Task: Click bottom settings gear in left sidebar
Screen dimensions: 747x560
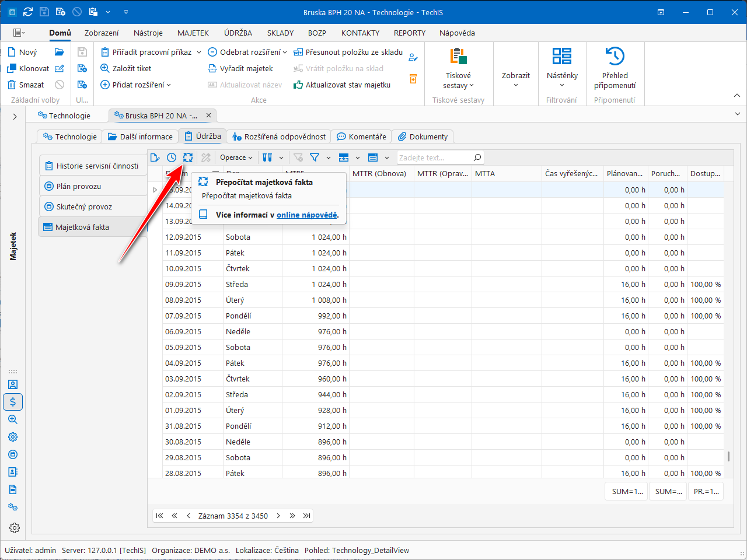Action: tap(15, 528)
